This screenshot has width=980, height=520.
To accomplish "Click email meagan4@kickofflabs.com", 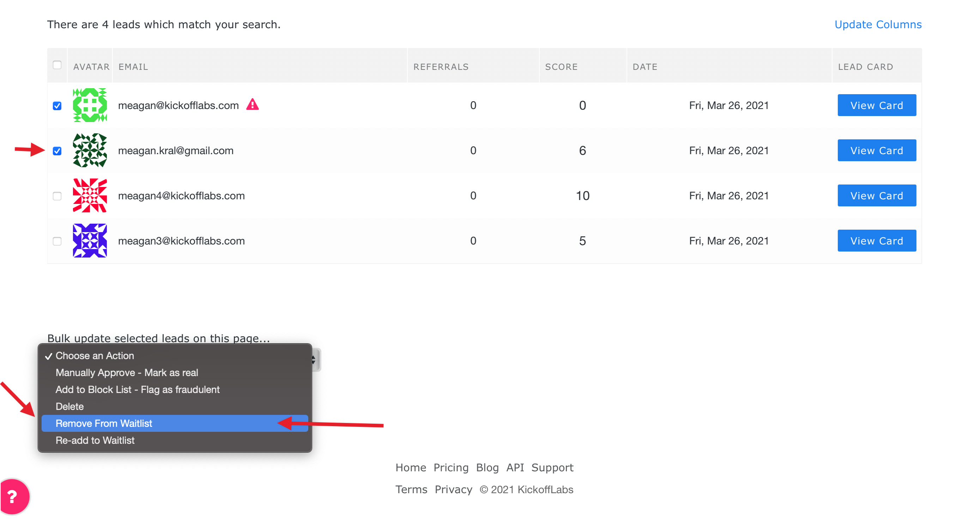I will [181, 196].
